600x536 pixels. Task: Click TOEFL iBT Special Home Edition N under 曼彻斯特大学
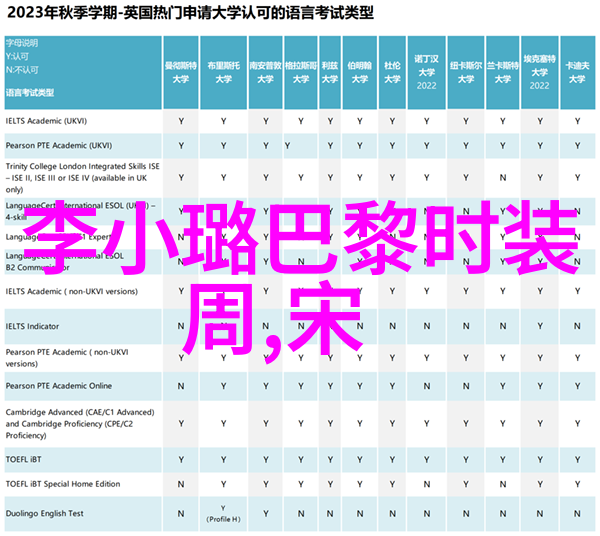[x=181, y=484]
